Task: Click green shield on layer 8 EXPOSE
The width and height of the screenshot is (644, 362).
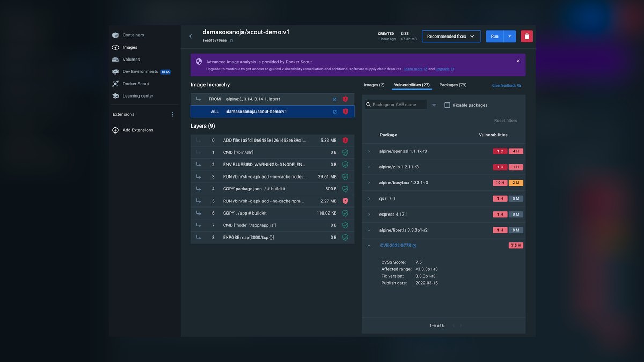Action: pyautogui.click(x=346, y=237)
